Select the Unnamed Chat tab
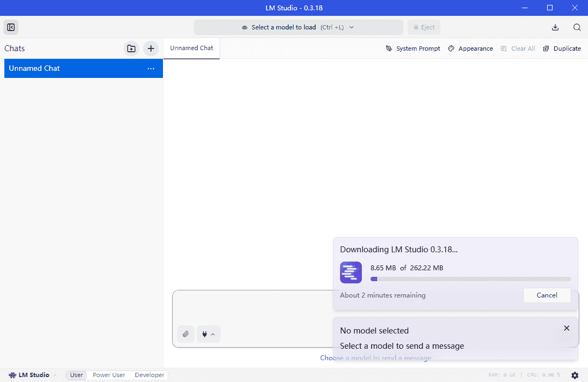 pyautogui.click(x=191, y=48)
